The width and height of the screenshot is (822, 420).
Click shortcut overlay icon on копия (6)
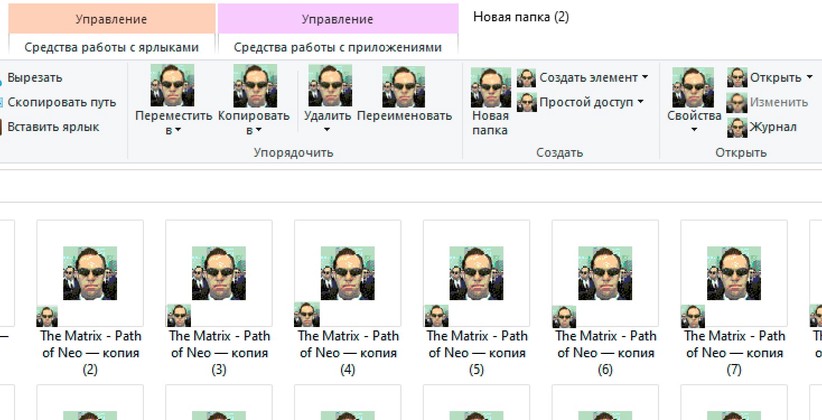pos(564,317)
